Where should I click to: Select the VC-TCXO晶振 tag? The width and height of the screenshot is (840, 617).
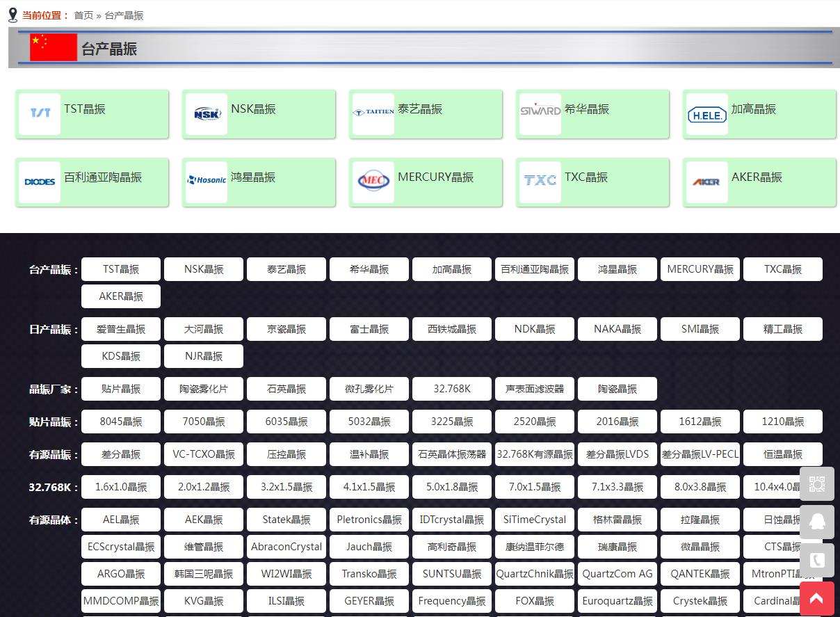tap(204, 454)
